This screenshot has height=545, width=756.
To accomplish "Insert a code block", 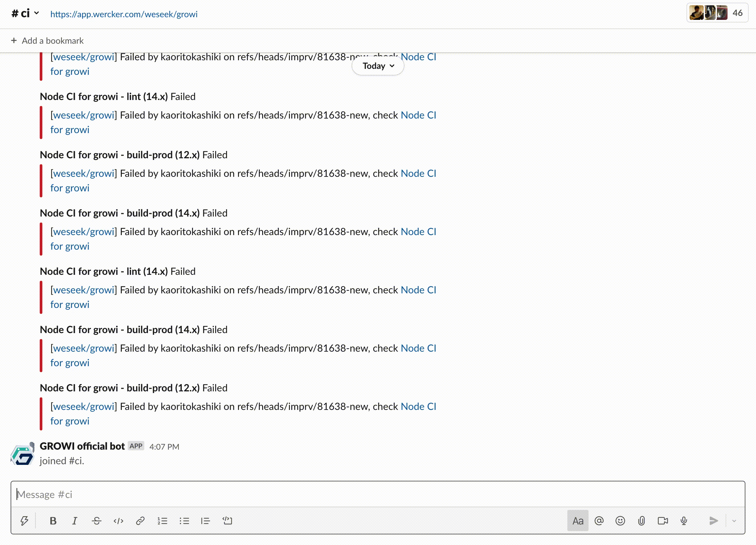I will click(227, 520).
